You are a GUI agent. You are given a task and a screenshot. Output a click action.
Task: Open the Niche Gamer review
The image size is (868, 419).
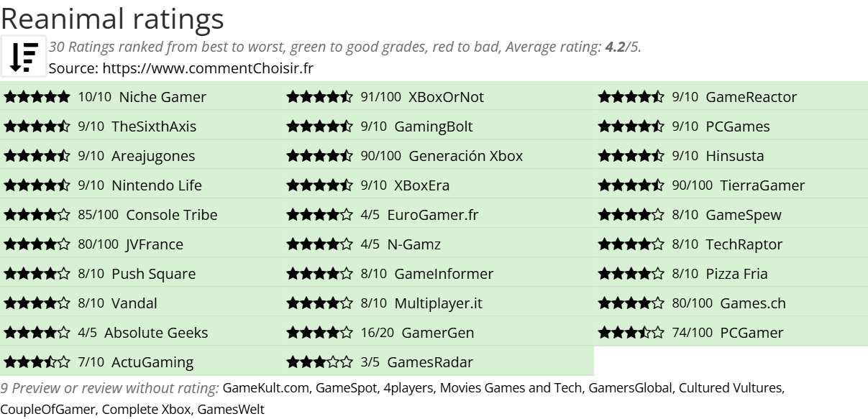[x=162, y=97]
